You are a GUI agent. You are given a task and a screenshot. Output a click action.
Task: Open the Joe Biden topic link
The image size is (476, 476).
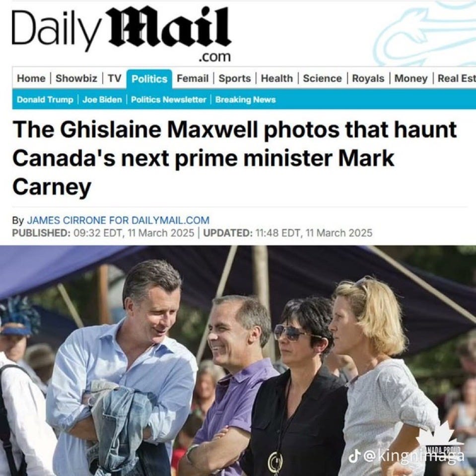pos(102,100)
